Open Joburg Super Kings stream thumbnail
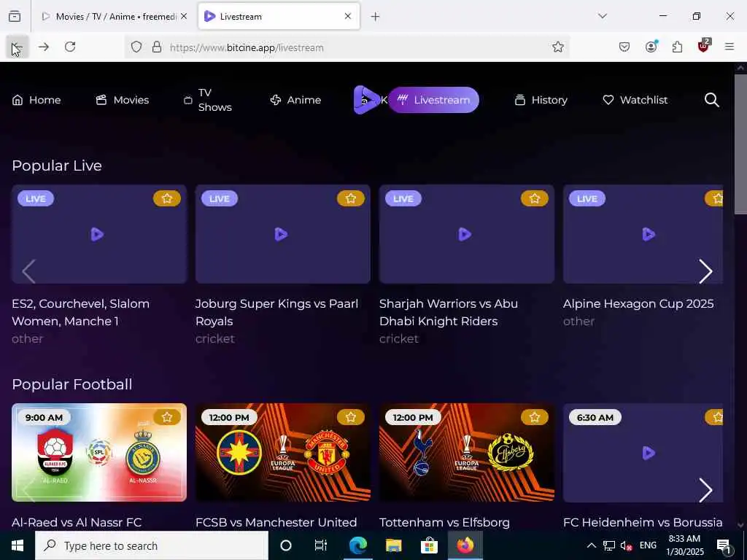The width and height of the screenshot is (747, 560). tap(283, 234)
